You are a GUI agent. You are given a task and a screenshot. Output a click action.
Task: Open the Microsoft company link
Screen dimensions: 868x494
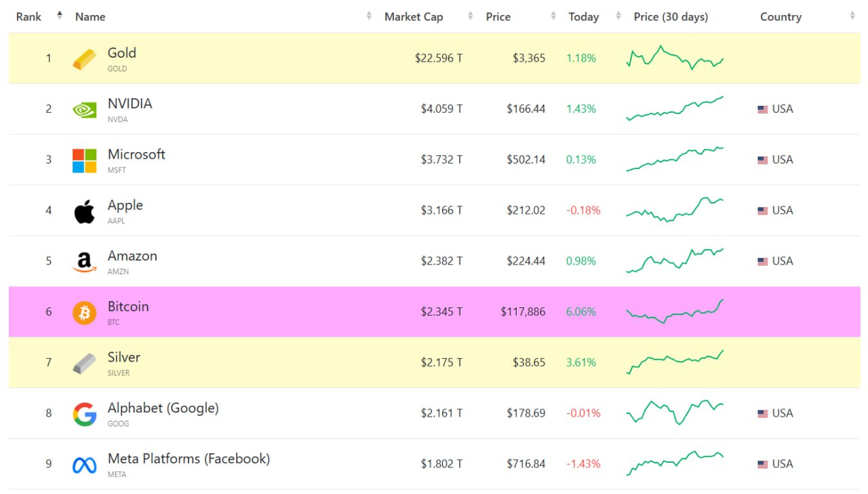(136, 155)
